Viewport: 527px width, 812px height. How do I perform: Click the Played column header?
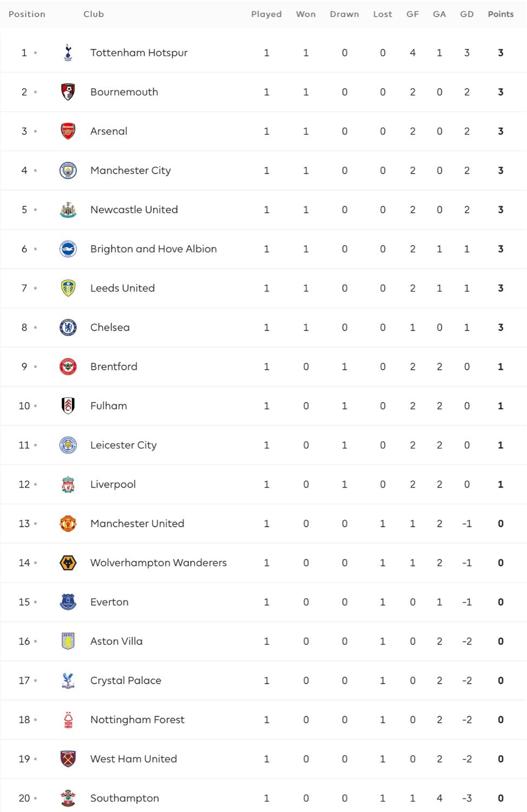pos(266,14)
